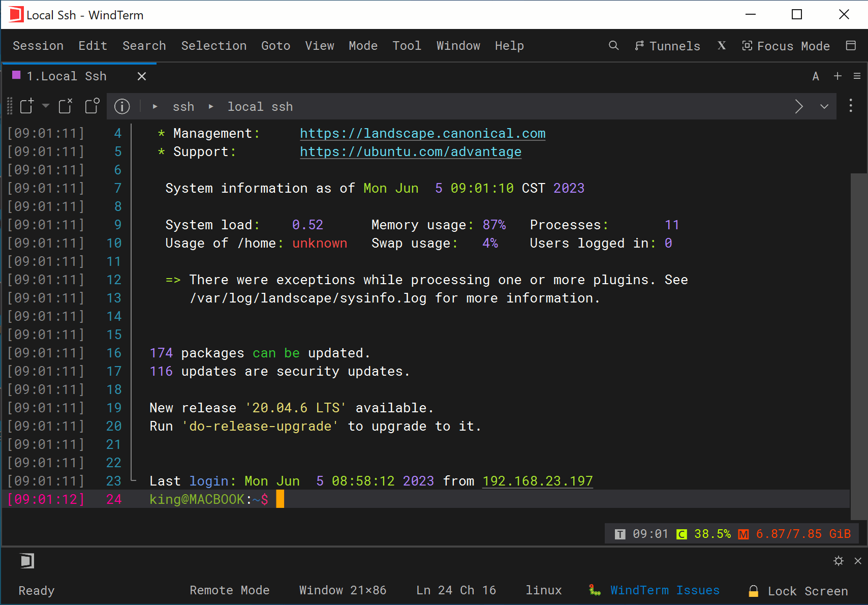Click the close-session icon with small x
Screen dimensions: 868x605
[x=66, y=106]
